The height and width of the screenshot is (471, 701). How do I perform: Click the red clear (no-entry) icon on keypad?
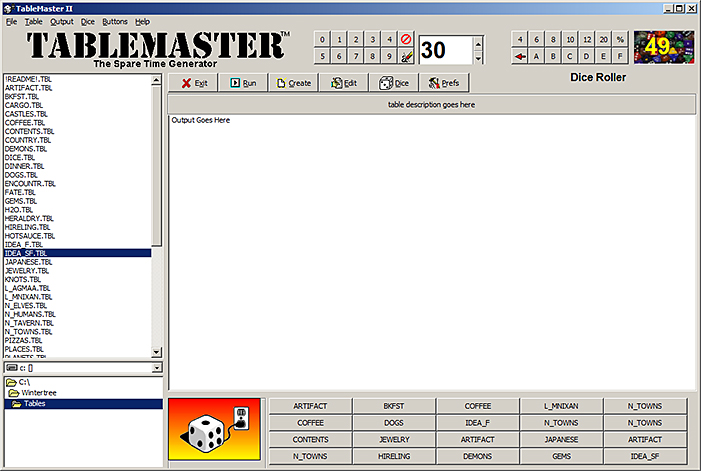click(406, 39)
